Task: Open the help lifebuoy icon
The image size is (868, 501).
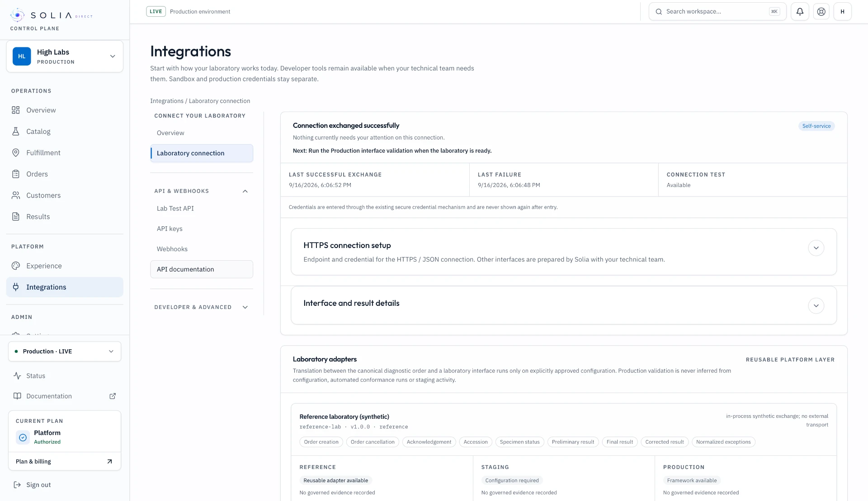Action: point(821,12)
